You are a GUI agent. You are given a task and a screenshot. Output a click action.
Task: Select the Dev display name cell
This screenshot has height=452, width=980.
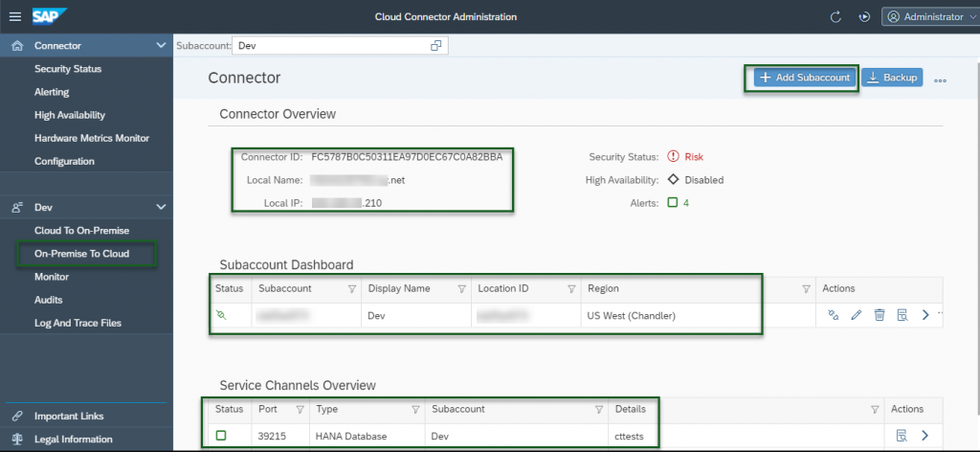click(x=416, y=316)
